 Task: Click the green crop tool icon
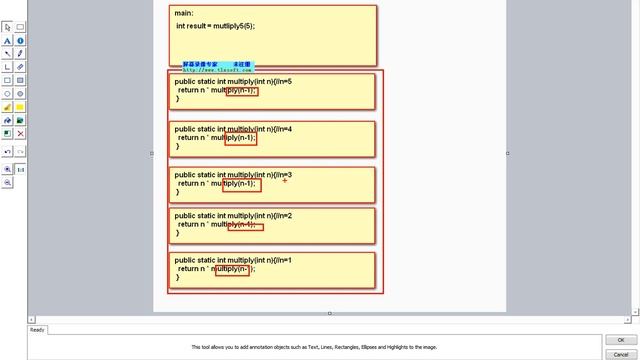click(7, 133)
